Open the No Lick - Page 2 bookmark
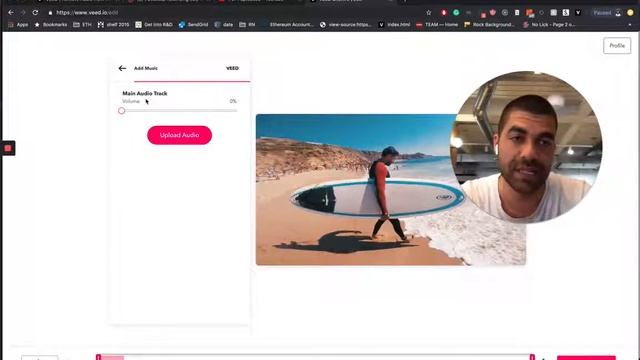 pos(550,24)
